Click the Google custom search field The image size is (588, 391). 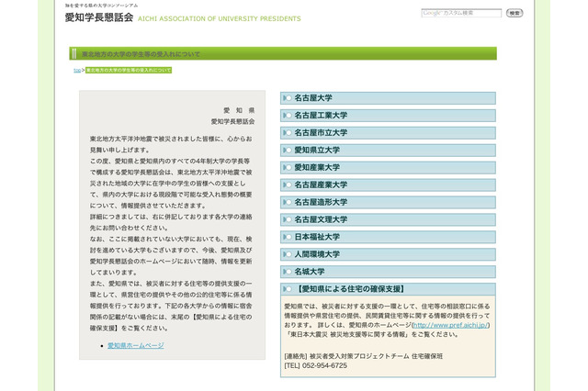pyautogui.click(x=461, y=13)
